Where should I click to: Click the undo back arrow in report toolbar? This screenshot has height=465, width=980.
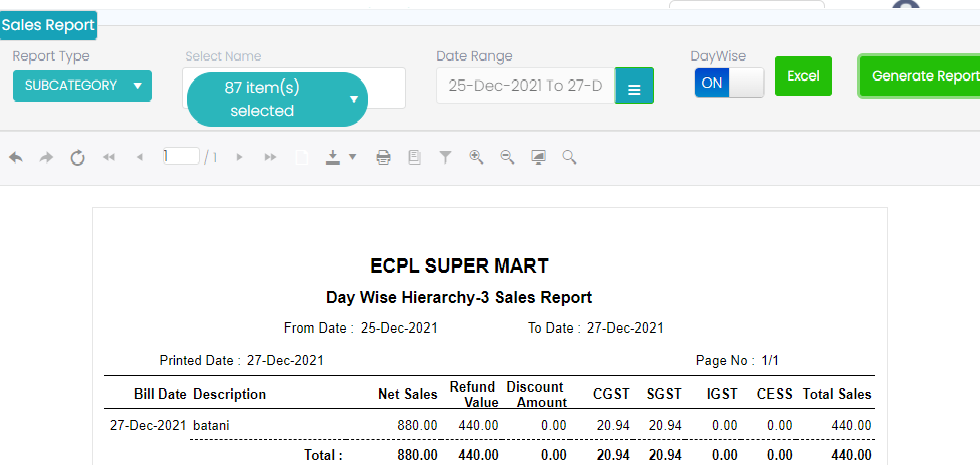16,157
